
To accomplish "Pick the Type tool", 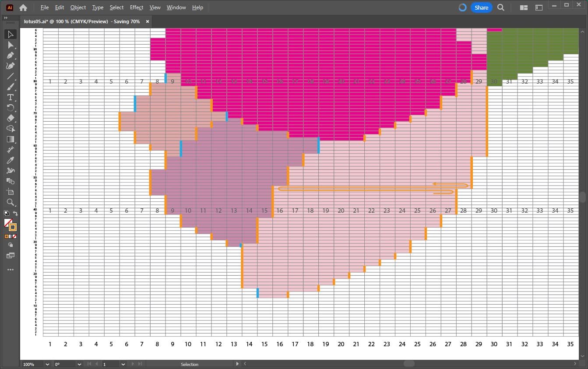I will click(x=11, y=97).
